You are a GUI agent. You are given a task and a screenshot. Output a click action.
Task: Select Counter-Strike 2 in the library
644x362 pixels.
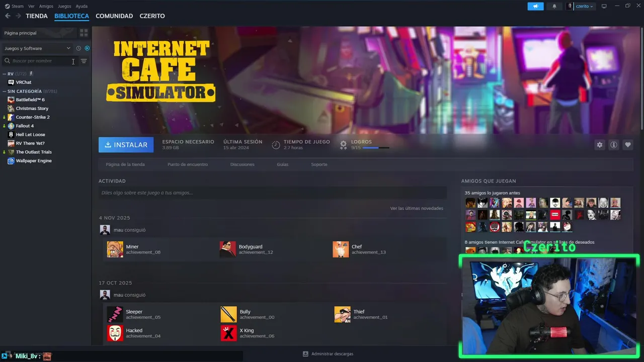coord(33,117)
